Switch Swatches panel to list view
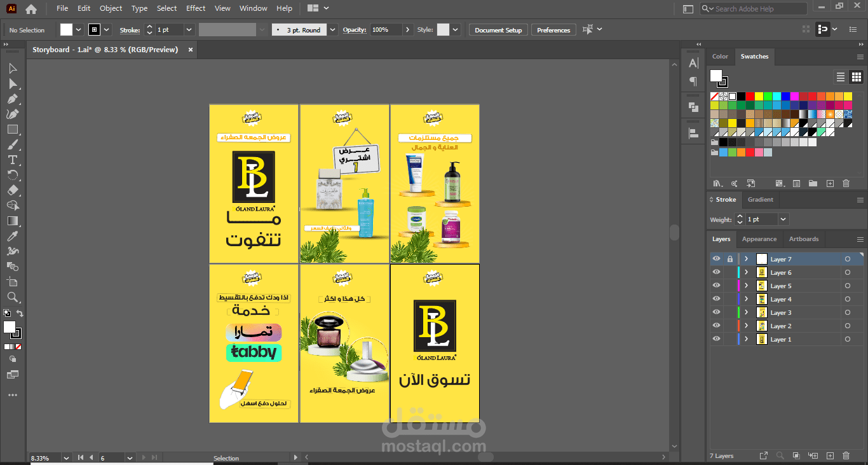The image size is (868, 465). point(840,77)
